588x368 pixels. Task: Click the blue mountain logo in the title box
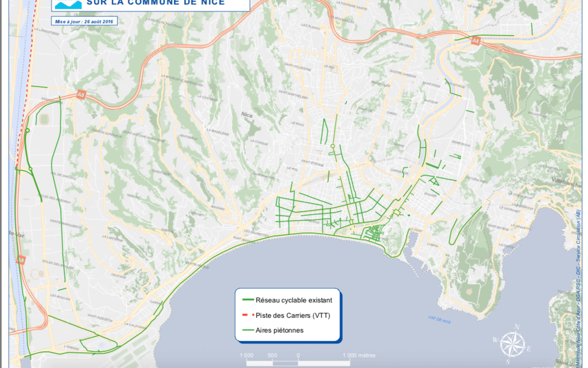coord(68,4)
